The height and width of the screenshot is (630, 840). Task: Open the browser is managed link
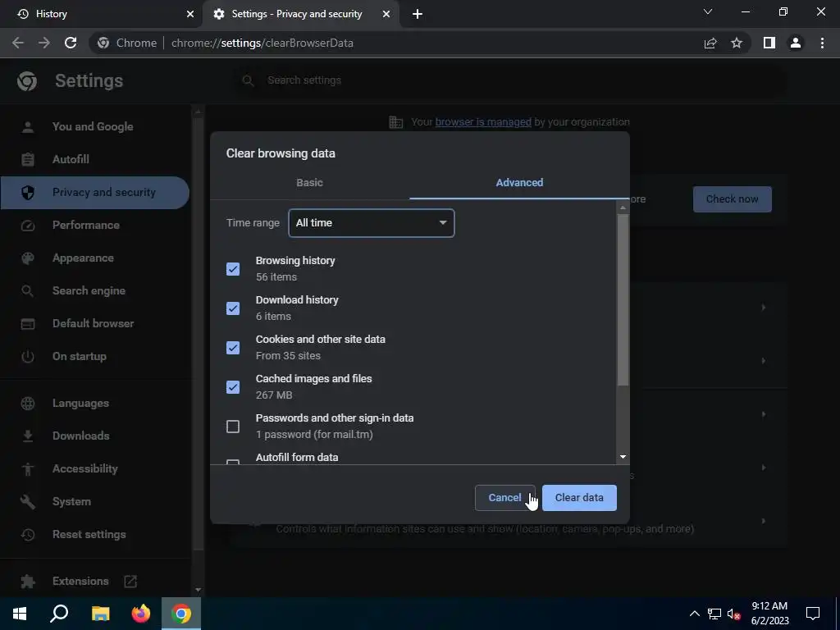(482, 122)
